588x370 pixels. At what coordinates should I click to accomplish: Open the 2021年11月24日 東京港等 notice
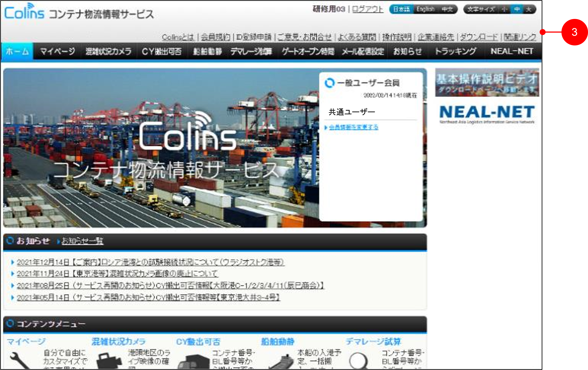click(117, 274)
